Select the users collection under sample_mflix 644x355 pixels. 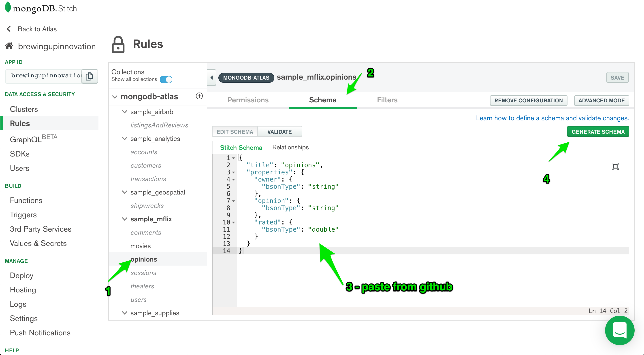139,300
